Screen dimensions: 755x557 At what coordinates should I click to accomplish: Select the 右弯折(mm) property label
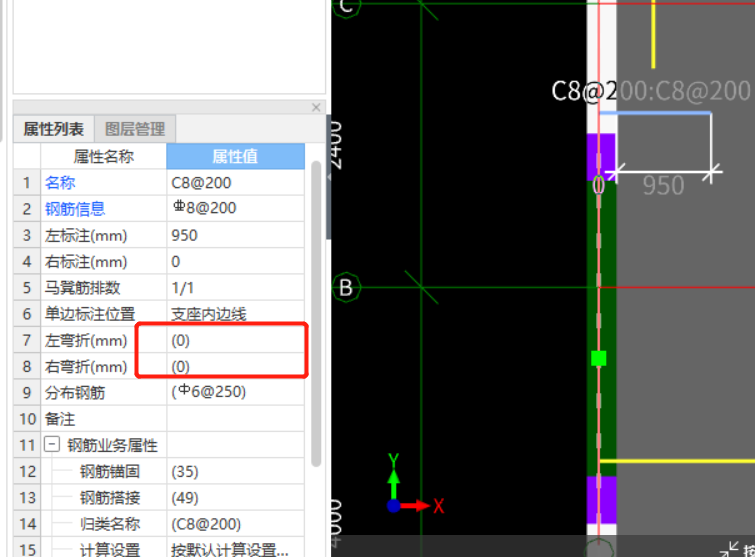[x=86, y=367]
